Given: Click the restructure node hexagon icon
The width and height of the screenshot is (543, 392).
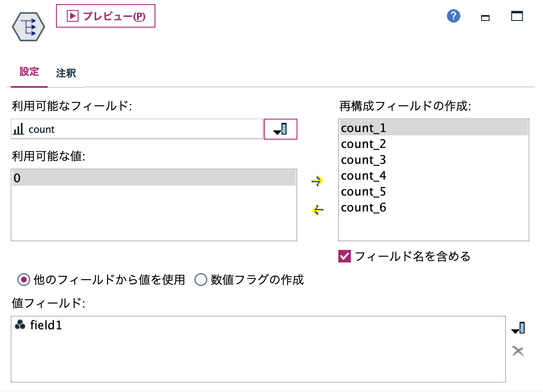Looking at the screenshot, I should pos(28,26).
